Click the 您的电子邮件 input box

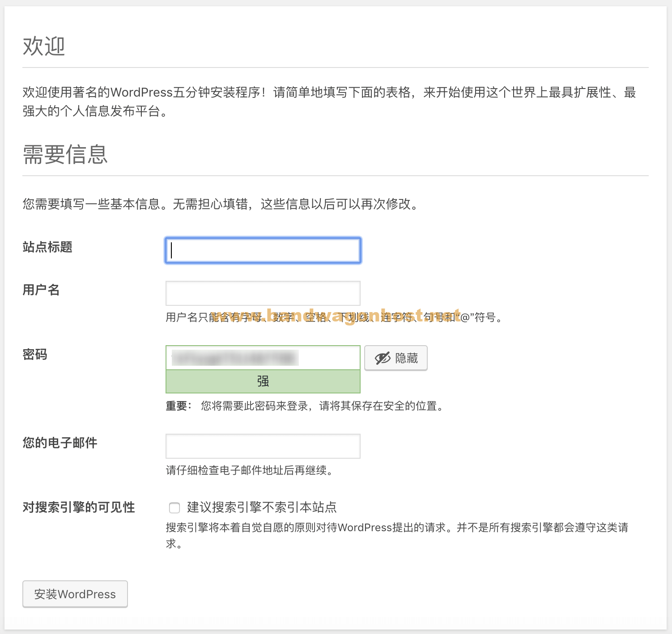click(263, 446)
